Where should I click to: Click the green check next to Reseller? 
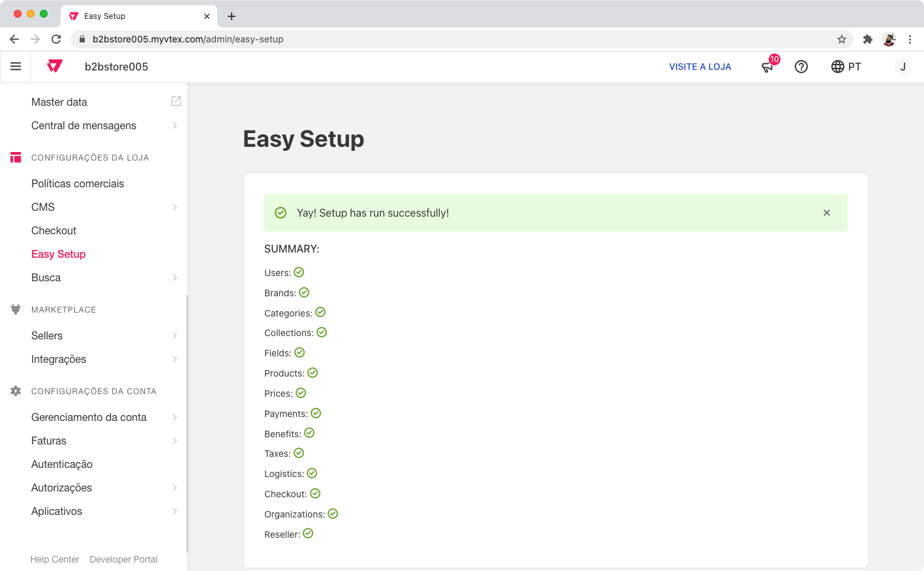(x=308, y=533)
